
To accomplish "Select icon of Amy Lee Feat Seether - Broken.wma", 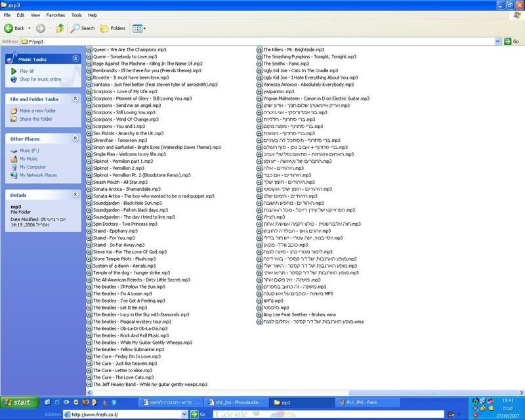I will (x=259, y=315).
